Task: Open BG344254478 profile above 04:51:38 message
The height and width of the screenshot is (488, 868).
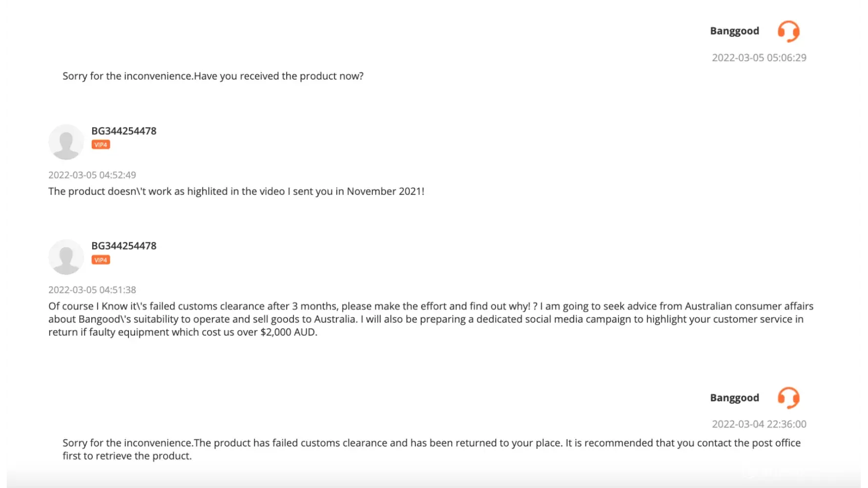Action: 124,246
